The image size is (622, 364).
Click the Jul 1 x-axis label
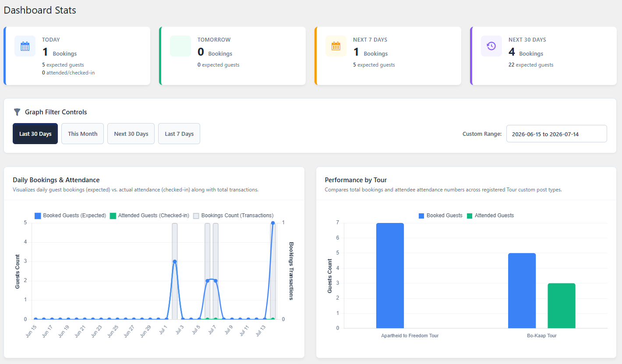pyautogui.click(x=164, y=329)
